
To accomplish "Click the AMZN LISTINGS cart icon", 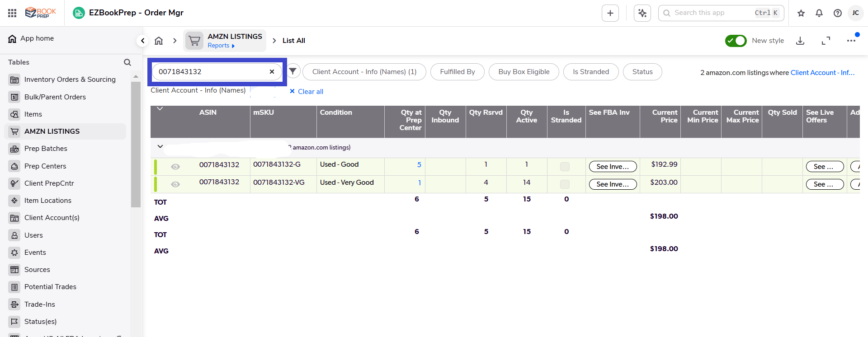I will [194, 41].
